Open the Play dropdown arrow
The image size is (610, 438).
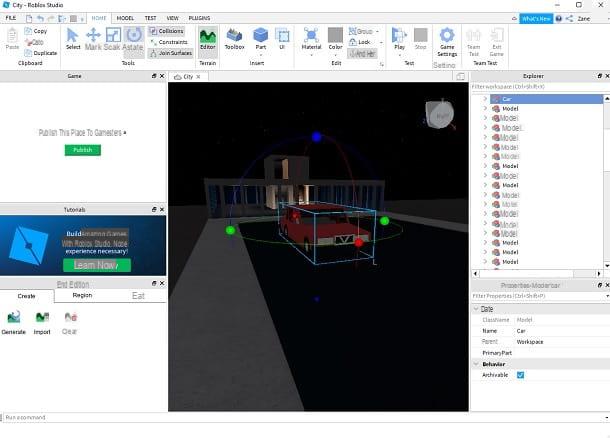tap(399, 55)
